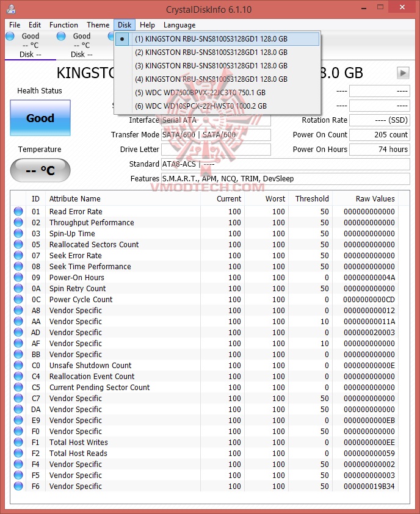420x514 pixels.
Task: Click the Worst column header
Action: 266,198
